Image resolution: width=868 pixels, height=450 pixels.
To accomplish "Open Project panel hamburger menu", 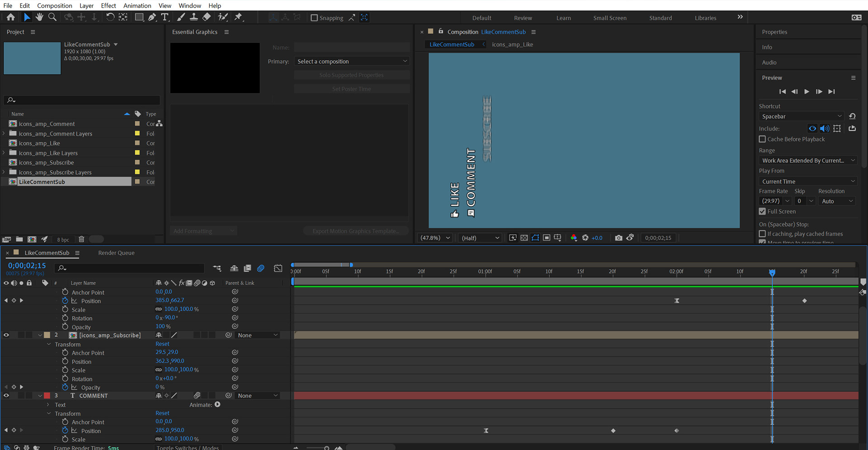I will click(x=33, y=32).
